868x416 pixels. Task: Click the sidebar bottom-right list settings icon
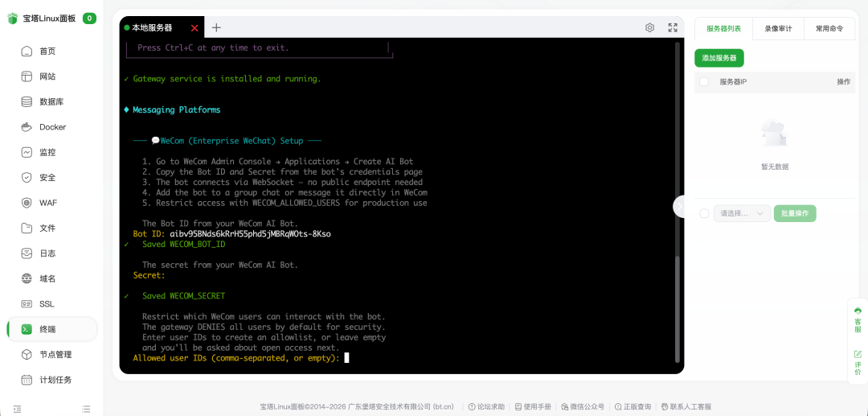(86, 409)
